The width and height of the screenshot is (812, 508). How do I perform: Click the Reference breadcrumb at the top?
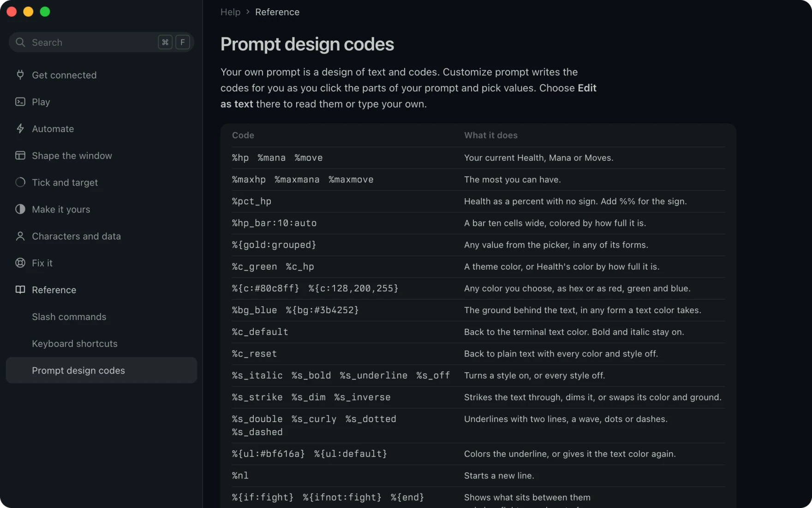[277, 12]
